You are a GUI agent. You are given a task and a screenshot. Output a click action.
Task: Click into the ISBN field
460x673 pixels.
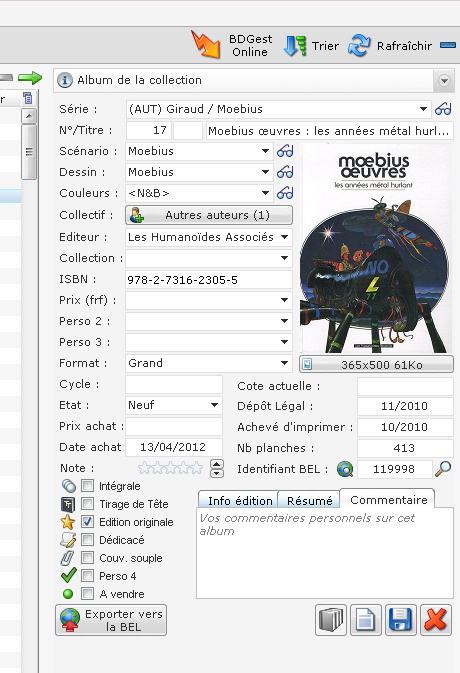tap(209, 280)
